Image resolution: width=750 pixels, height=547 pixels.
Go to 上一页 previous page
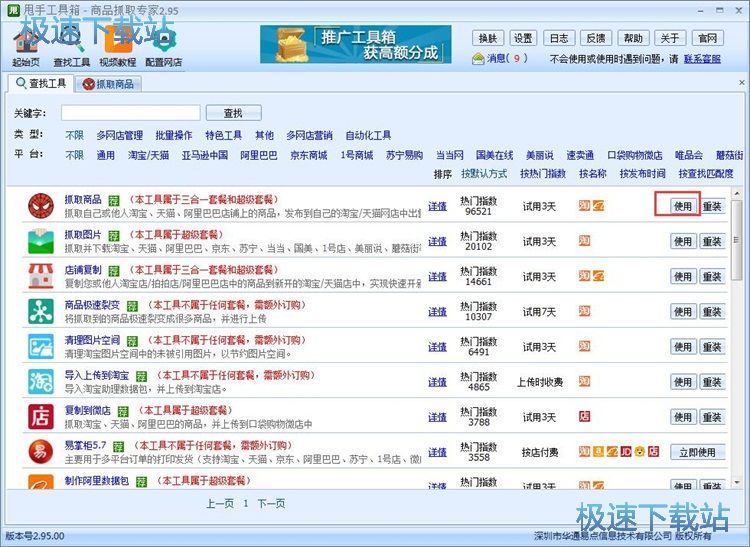coord(220,503)
